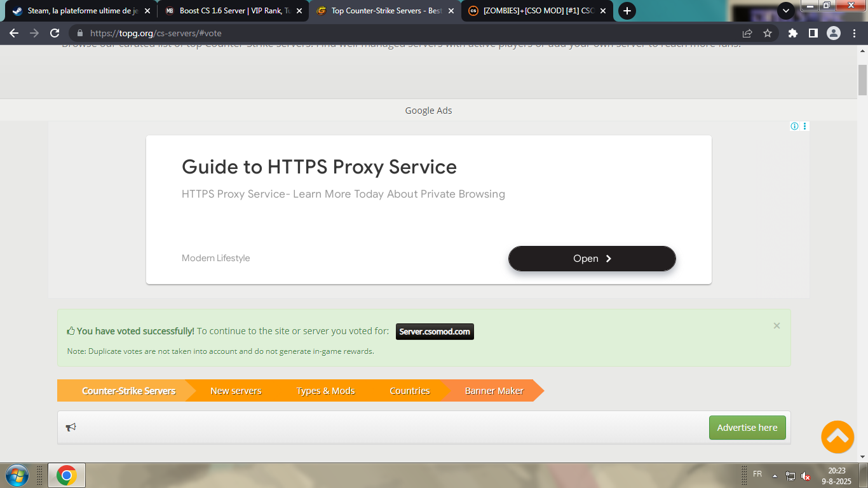Open the Types & Mods menu item

[x=325, y=391]
